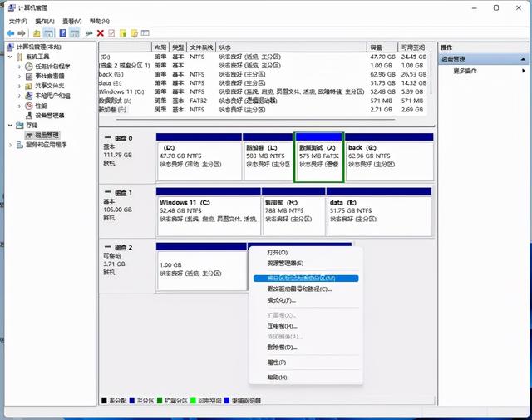Screen dimensions: 532x420
Task: Choose 帮助(H) at bottom of context menu
Action: 306,378
